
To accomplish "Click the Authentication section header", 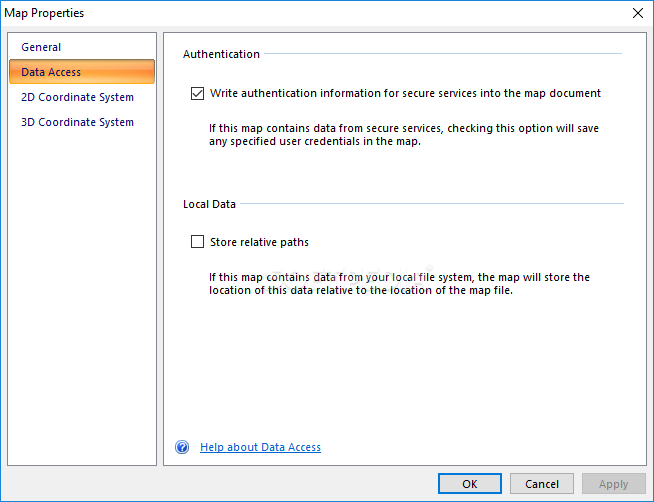I will (221, 54).
